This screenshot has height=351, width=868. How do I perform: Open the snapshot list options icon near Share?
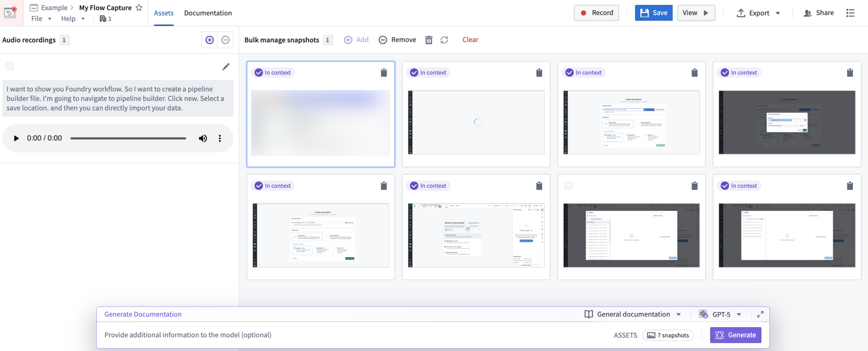[851, 13]
